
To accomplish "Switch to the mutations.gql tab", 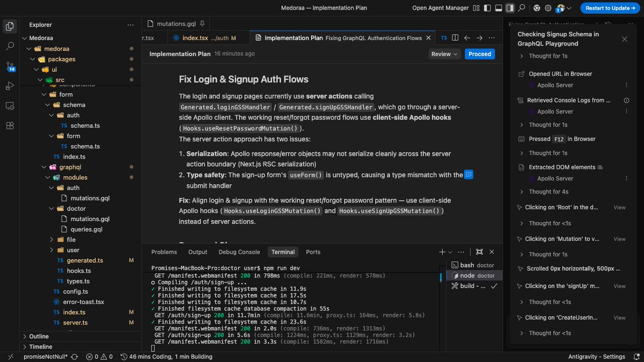I will (176, 24).
